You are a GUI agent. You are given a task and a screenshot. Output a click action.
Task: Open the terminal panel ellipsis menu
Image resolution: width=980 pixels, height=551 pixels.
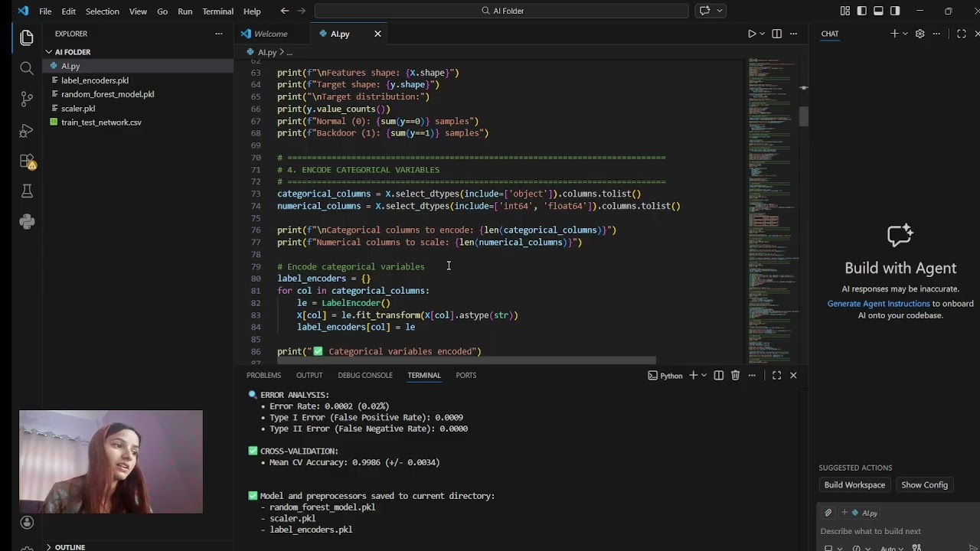(x=753, y=375)
